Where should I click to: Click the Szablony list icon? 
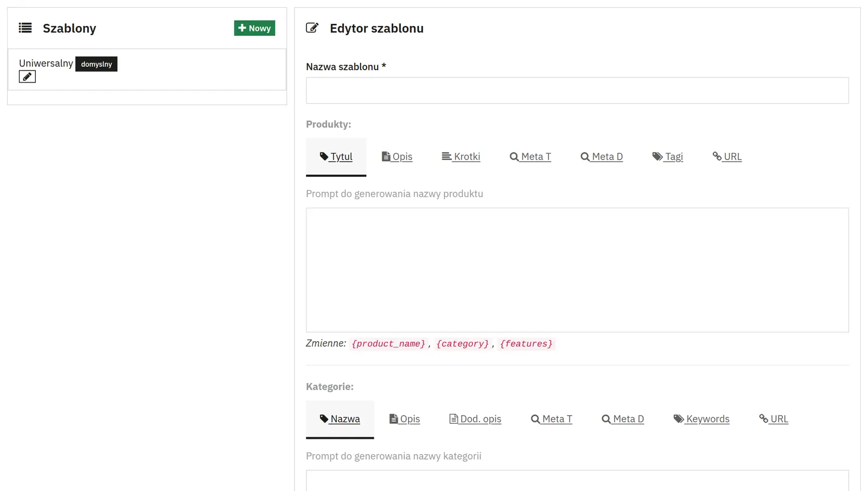point(25,28)
